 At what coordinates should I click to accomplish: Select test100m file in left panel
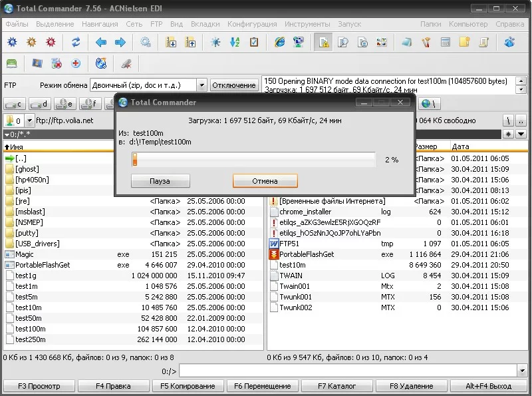click(x=31, y=329)
